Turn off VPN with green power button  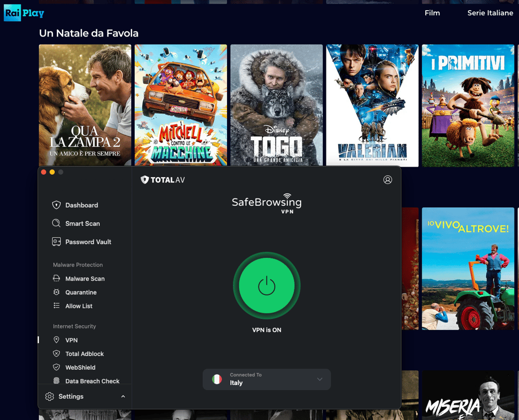point(267,285)
